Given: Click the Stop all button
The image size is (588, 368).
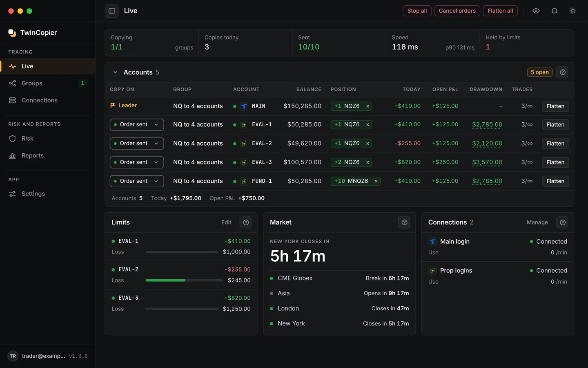Looking at the screenshot, I should point(417,11).
